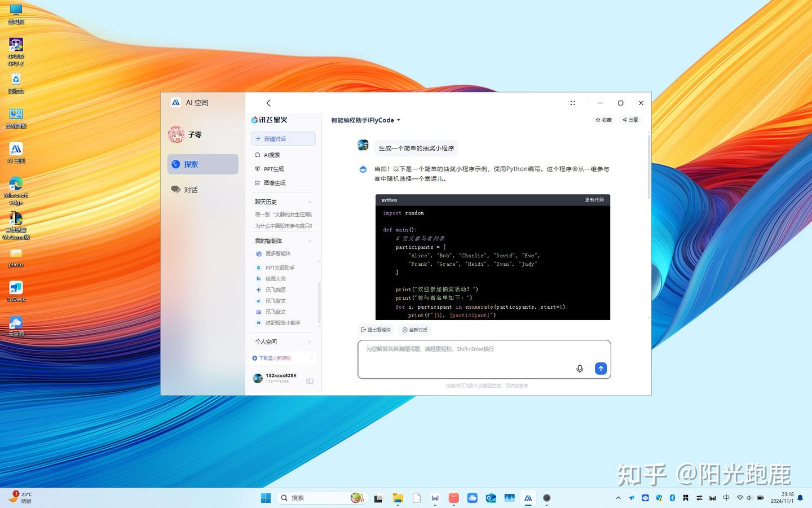Select the 此电脑 desktop icon
This screenshot has height=508, width=812.
16,14
